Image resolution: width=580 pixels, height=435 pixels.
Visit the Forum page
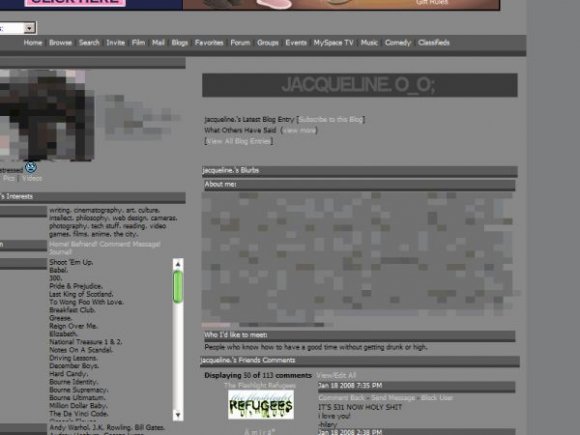coord(240,43)
